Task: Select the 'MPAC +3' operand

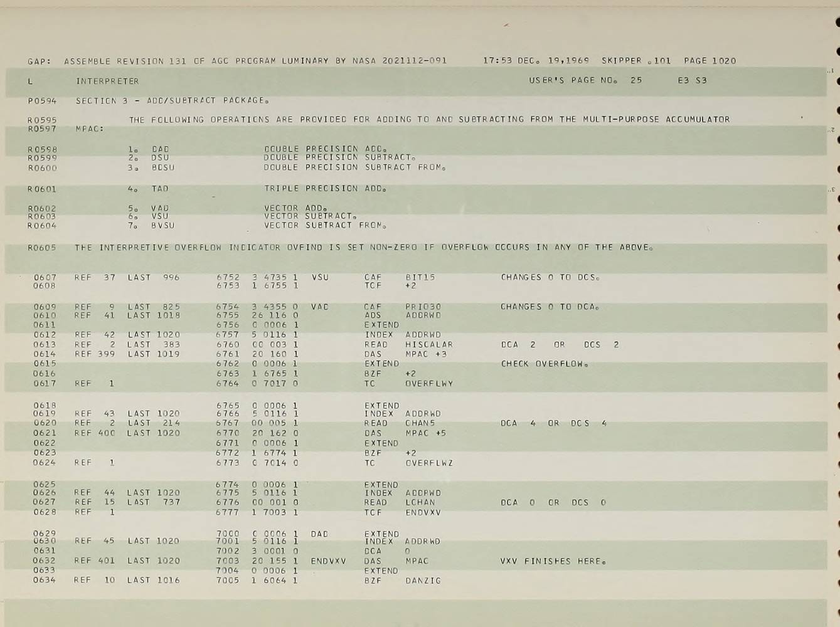Action: [427, 354]
